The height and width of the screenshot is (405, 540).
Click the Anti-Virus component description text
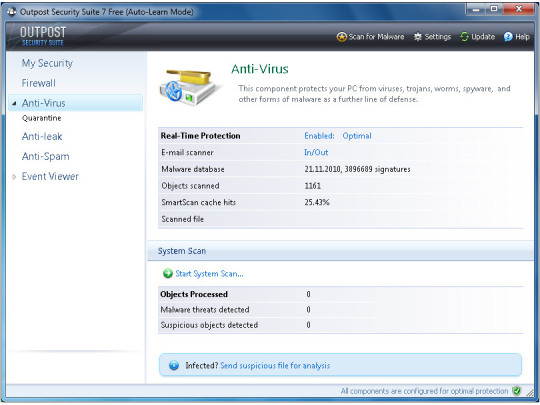pyautogui.click(x=374, y=94)
